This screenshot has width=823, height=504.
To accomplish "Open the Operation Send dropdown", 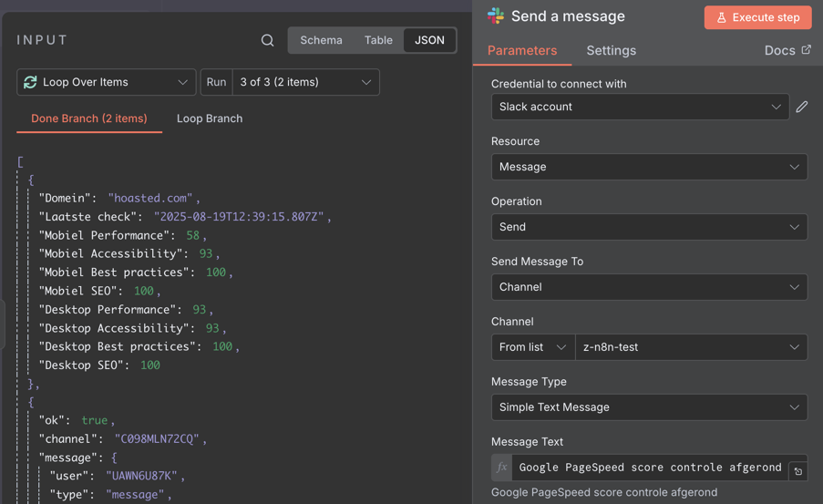I will coord(649,227).
